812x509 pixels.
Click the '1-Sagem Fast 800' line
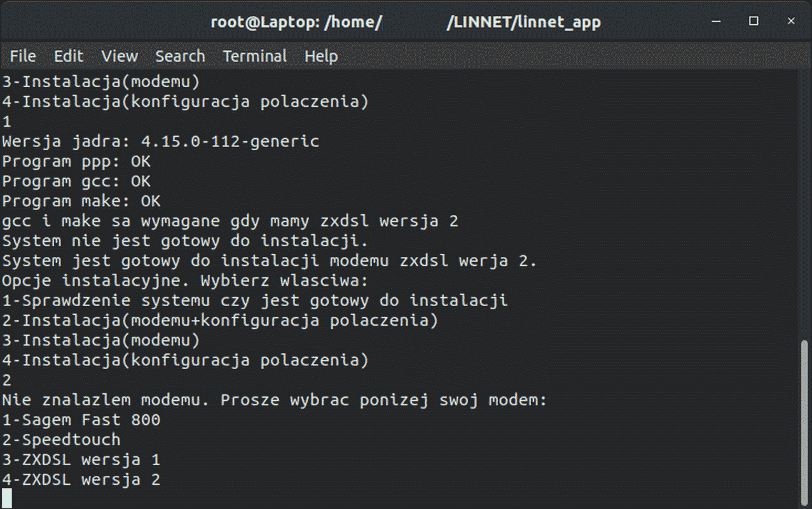point(81,420)
